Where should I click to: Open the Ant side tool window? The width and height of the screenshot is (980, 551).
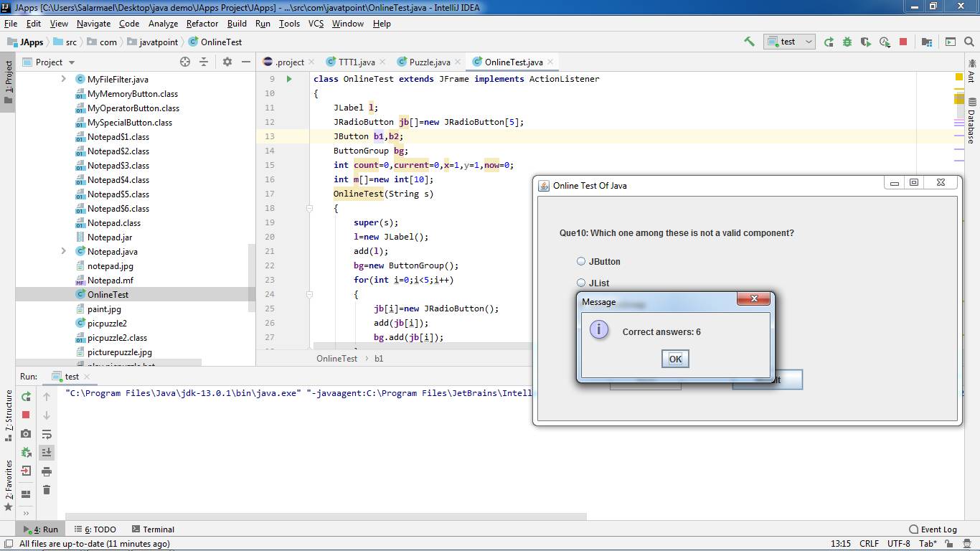[971, 72]
